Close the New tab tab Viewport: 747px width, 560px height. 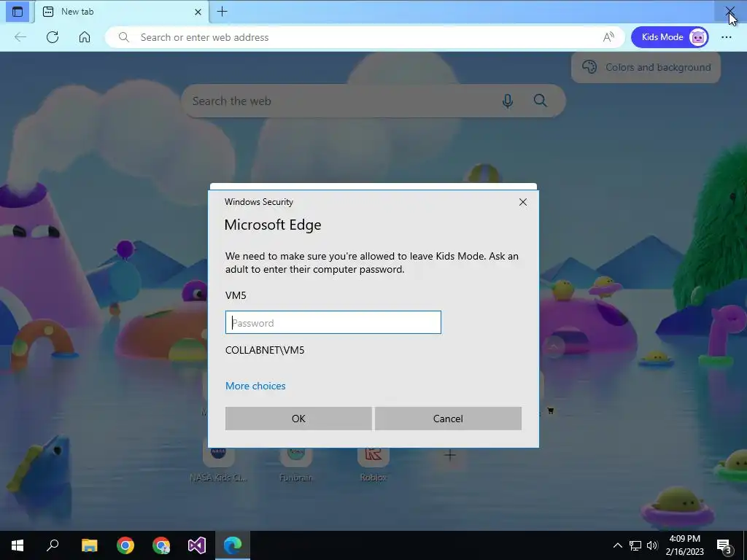pyautogui.click(x=198, y=12)
